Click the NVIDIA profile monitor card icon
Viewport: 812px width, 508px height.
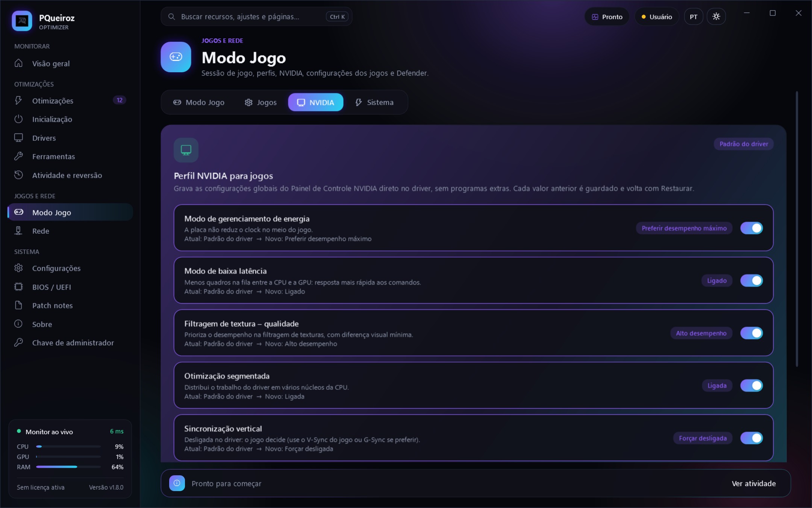point(186,150)
